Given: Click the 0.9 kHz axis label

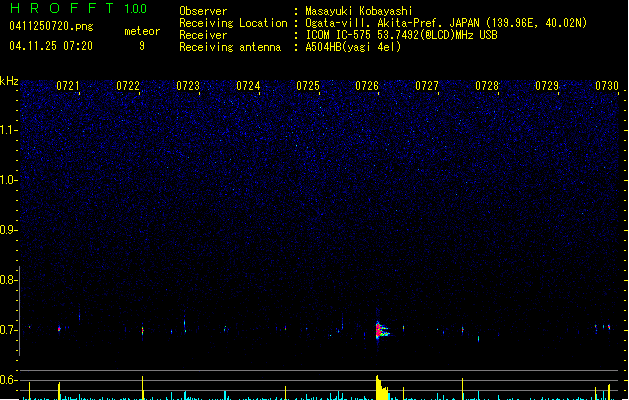Looking at the screenshot, I should tap(8, 230).
